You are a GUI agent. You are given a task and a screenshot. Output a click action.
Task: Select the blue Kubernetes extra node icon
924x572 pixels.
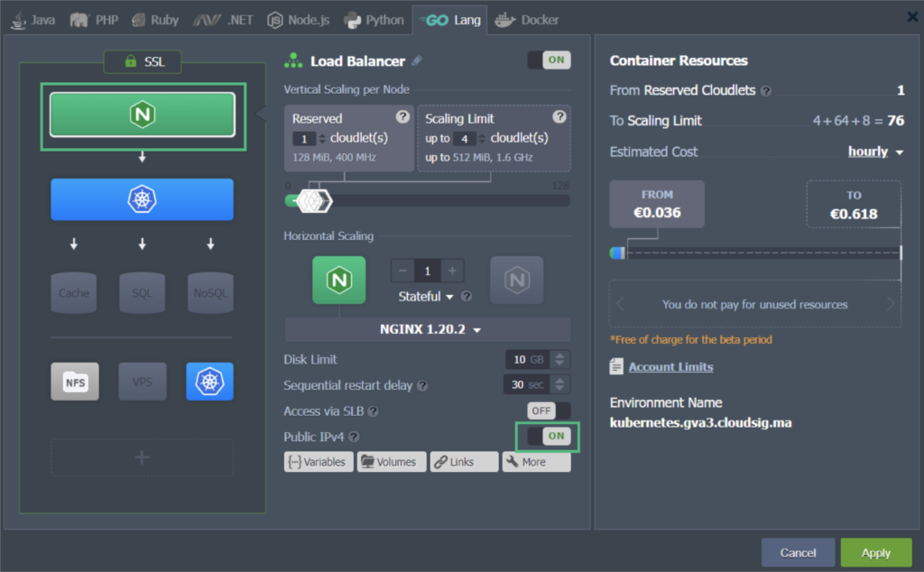[209, 382]
